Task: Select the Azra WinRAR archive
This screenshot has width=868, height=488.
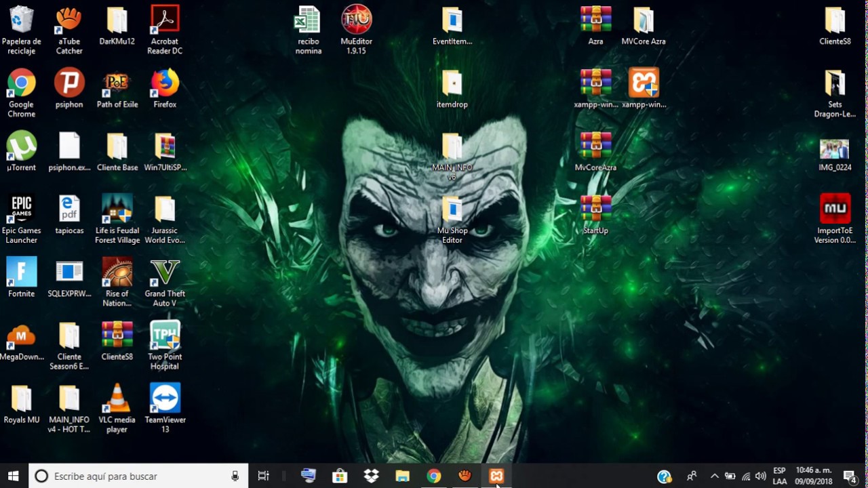Action: point(596,26)
